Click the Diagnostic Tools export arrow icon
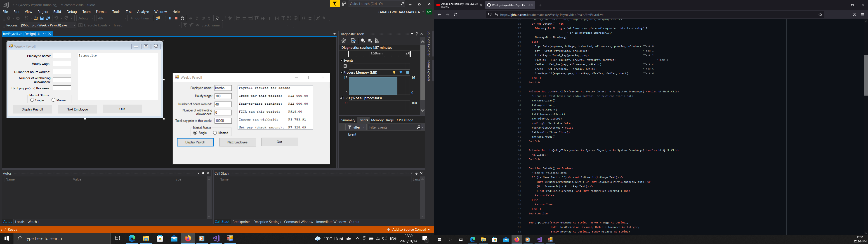 [353, 41]
